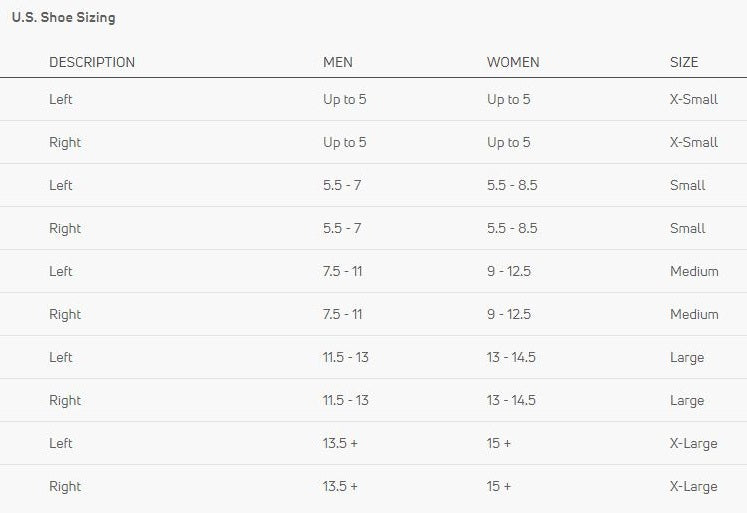The image size is (747, 513).
Task: Click the DESCRIPTION column header
Action: coord(92,62)
